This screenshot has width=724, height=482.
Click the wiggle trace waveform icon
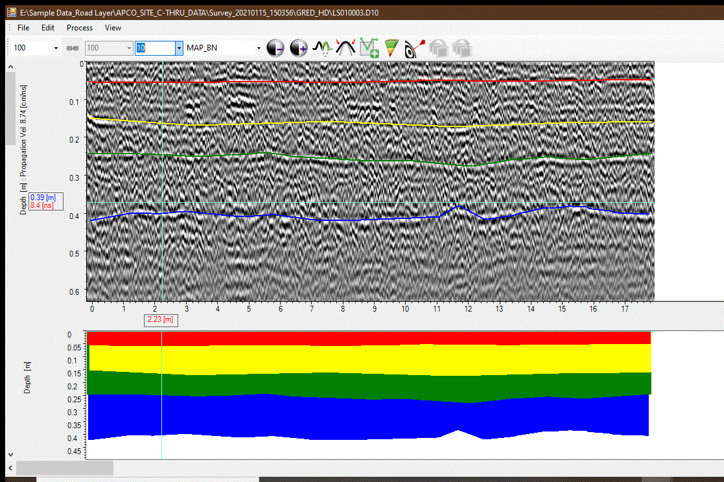[x=322, y=48]
